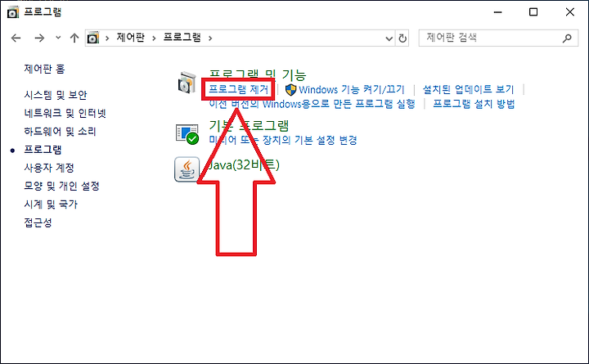Open the address bar history dropdown
This screenshot has height=364, width=589.
(x=389, y=38)
